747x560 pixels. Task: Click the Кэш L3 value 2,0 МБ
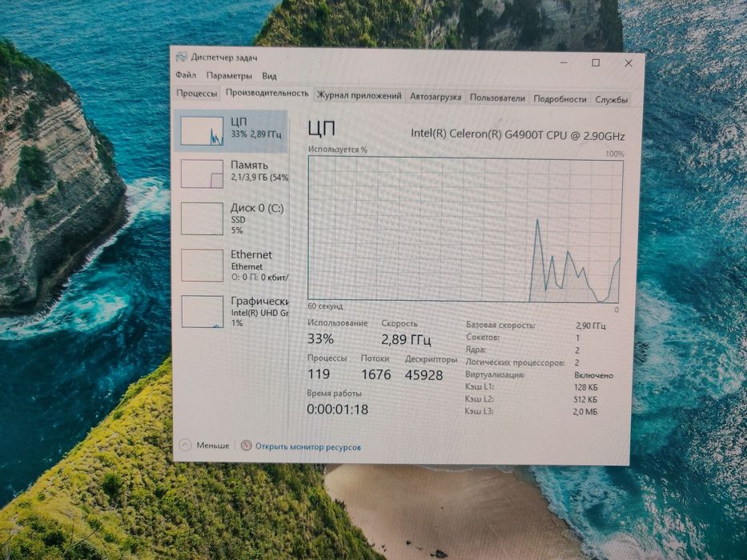pyautogui.click(x=584, y=412)
